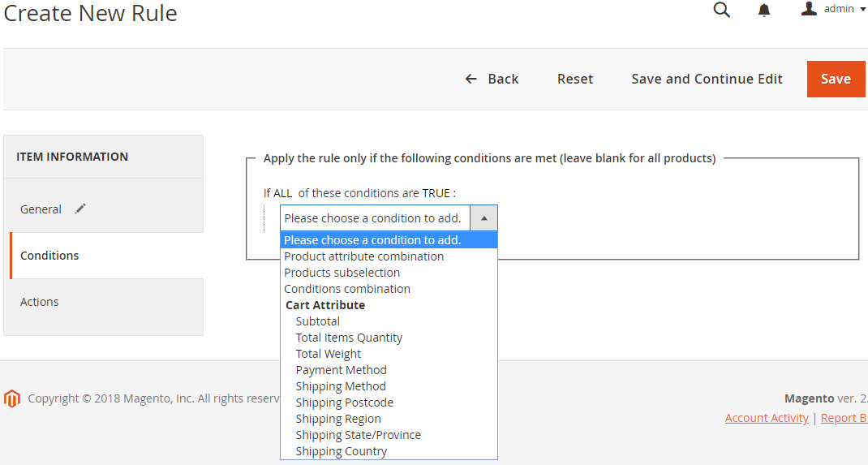Select Subtotal from condition list

click(x=318, y=321)
